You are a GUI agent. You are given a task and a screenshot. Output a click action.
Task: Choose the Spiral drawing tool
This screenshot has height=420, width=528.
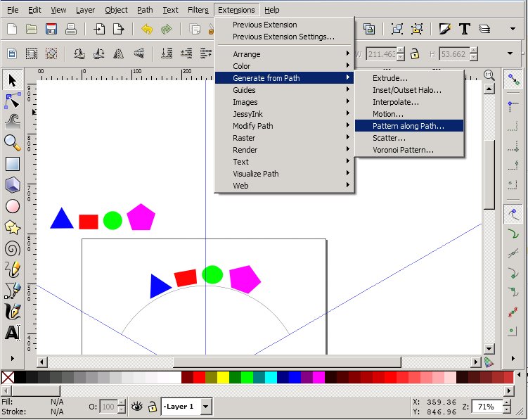[x=12, y=248]
